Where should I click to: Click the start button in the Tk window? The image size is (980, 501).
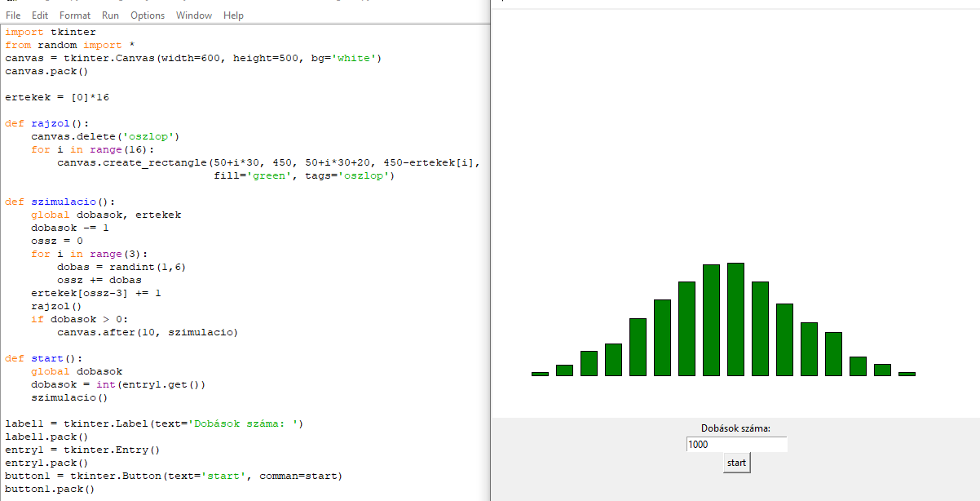point(736,463)
